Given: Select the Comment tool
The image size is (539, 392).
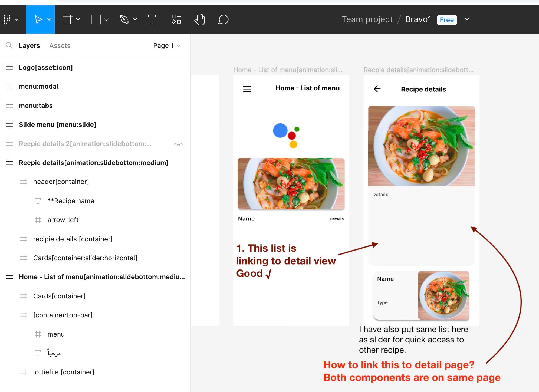Looking at the screenshot, I should pos(223,19).
